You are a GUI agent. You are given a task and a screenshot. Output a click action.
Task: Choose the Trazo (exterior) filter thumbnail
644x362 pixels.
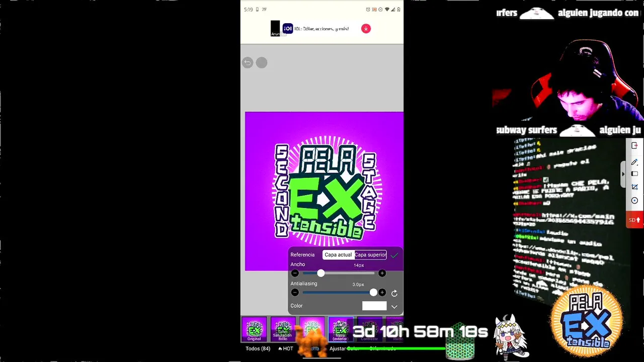(x=341, y=329)
